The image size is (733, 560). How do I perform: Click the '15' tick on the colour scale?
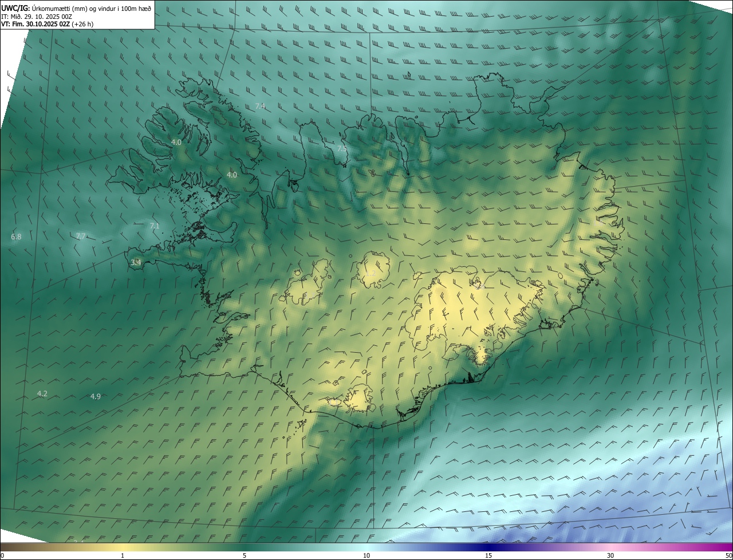pos(488,555)
